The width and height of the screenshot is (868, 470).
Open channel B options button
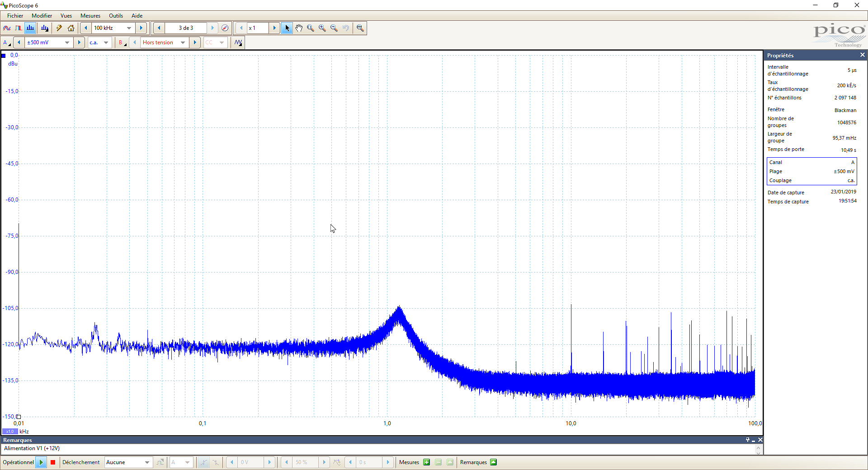coord(122,42)
